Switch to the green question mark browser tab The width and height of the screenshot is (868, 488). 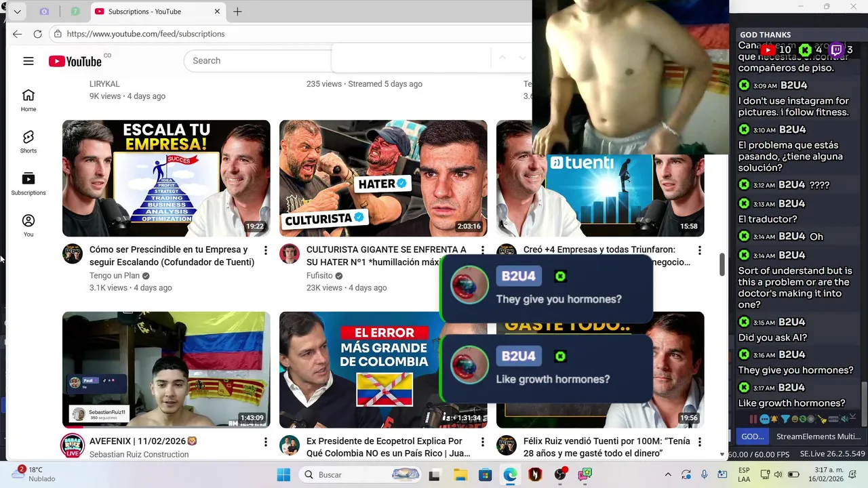tap(75, 12)
